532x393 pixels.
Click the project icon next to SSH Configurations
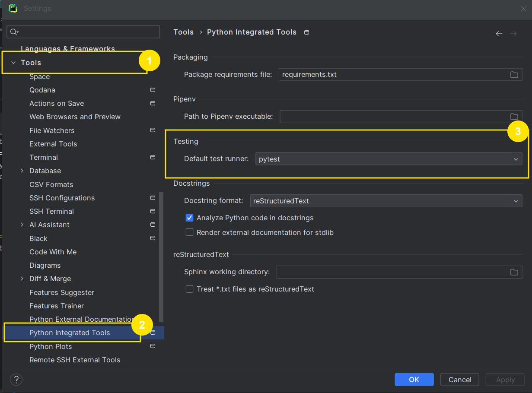[x=153, y=198]
